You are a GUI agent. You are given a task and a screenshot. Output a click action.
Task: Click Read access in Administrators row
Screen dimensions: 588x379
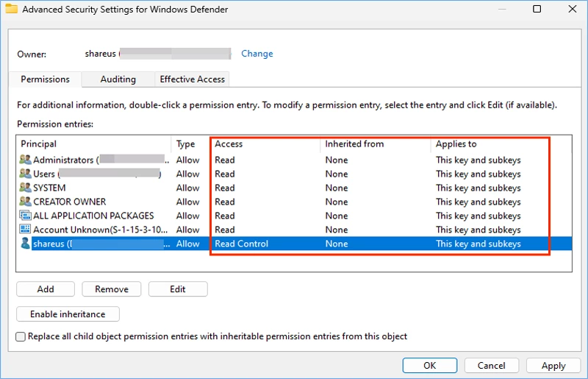225,160
